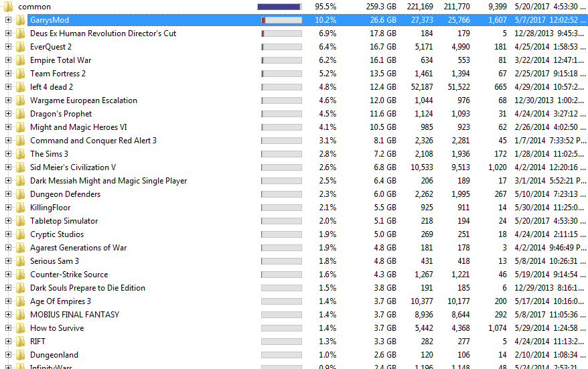Click the 6.9% percentage value
Viewport: 588px width, 369px height.
(327, 33)
